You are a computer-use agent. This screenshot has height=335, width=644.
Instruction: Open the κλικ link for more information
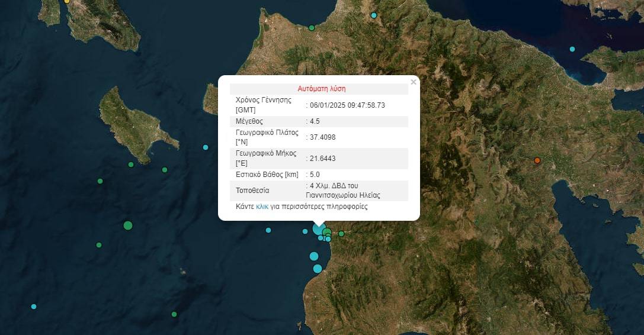[262, 207]
